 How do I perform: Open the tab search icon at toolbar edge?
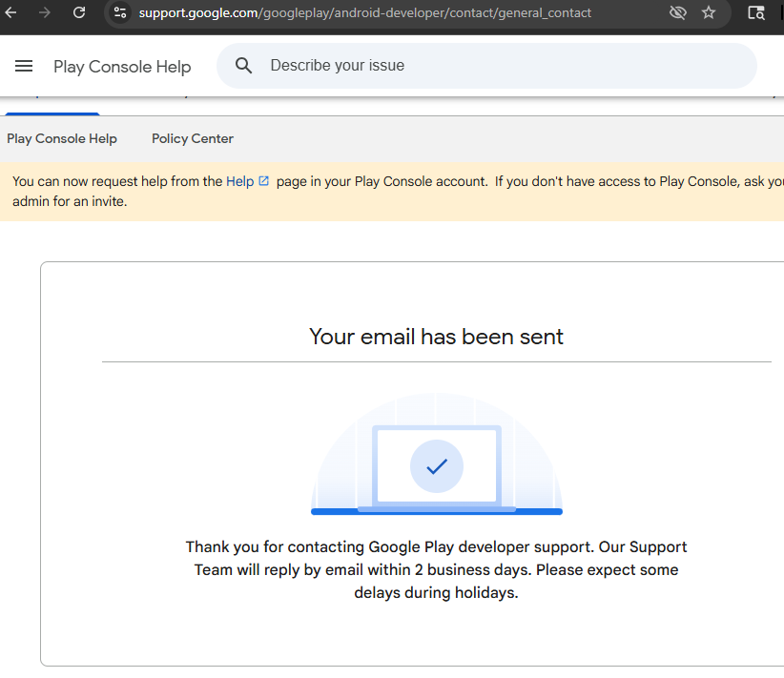pyautogui.click(x=756, y=12)
